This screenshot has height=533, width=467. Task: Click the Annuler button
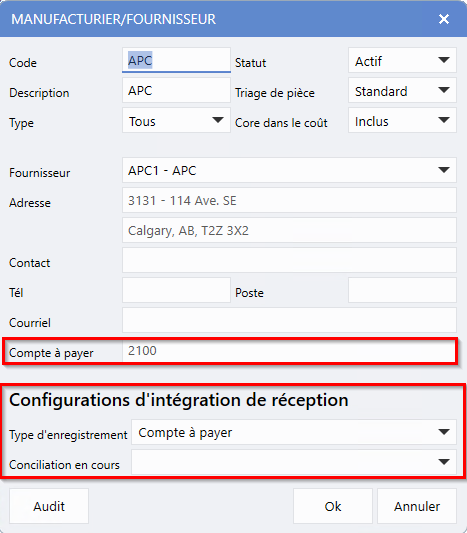tap(417, 506)
